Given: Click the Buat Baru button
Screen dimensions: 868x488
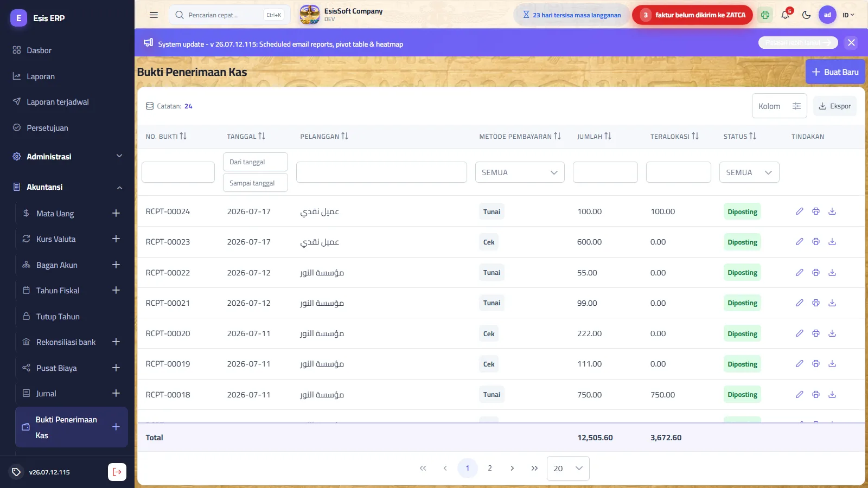Looking at the screenshot, I should tap(835, 72).
